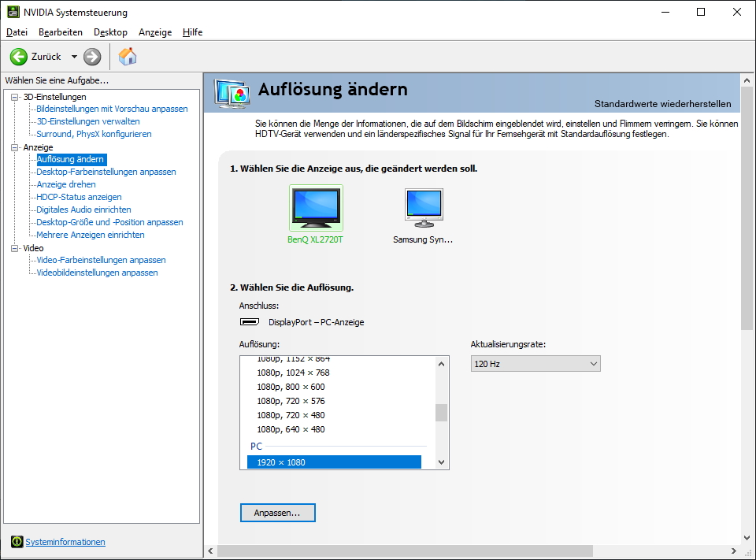Click the Video category label
This screenshot has height=560, width=756.
[x=33, y=248]
